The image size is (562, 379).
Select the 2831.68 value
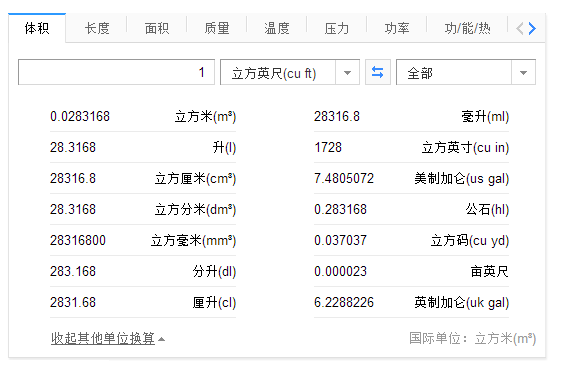pos(73,302)
